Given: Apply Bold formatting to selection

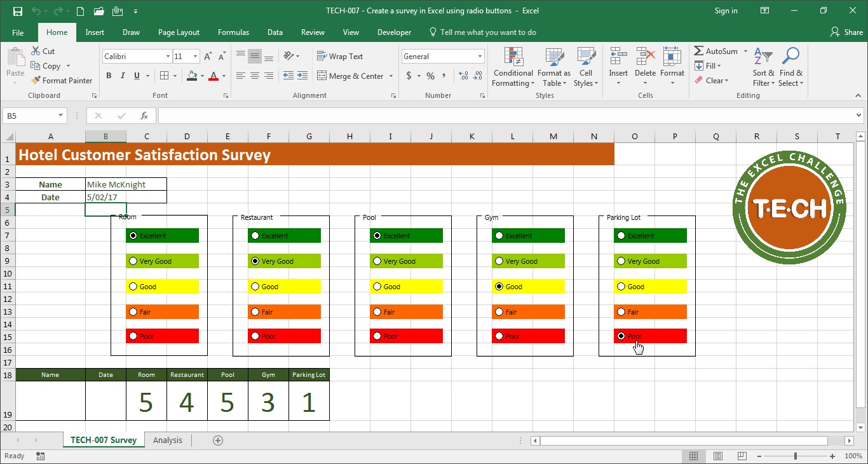Looking at the screenshot, I should 109,76.
